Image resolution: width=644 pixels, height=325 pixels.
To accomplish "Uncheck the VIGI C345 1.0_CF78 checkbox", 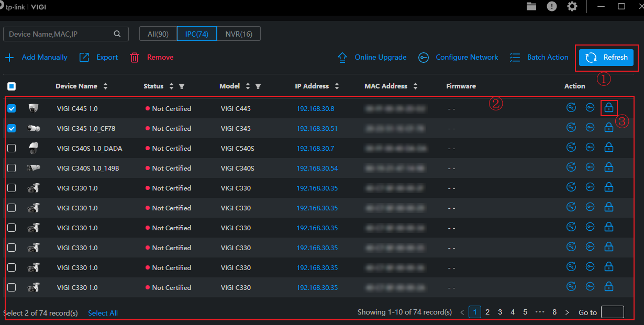I will coord(12,128).
